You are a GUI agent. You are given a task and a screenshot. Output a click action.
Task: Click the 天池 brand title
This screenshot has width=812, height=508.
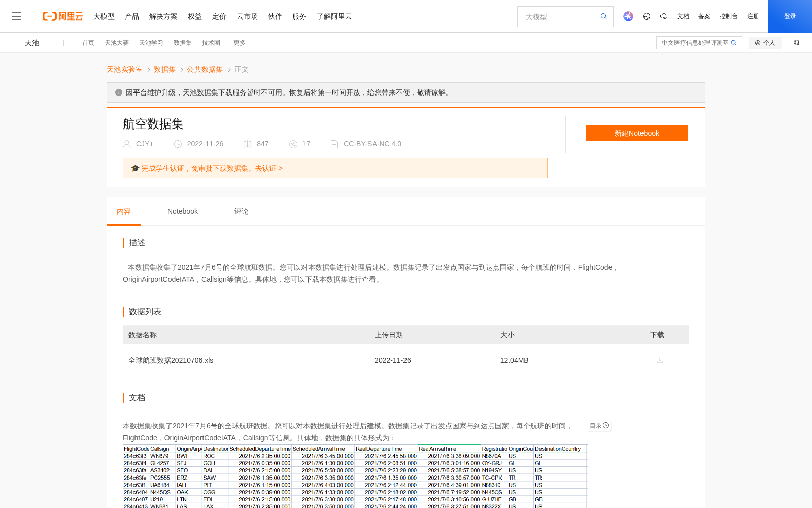[x=32, y=43]
